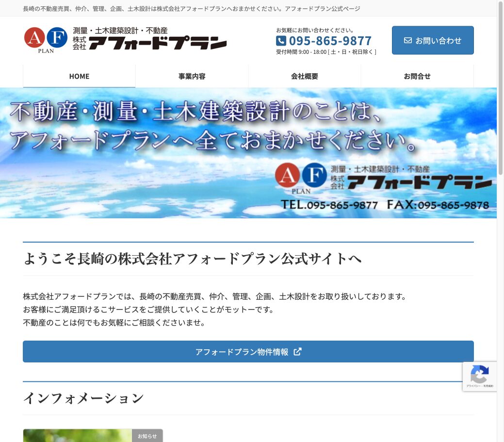This screenshot has width=504, height=442.
Task: Click the reCAPTCHA badge
Action: 480,377
